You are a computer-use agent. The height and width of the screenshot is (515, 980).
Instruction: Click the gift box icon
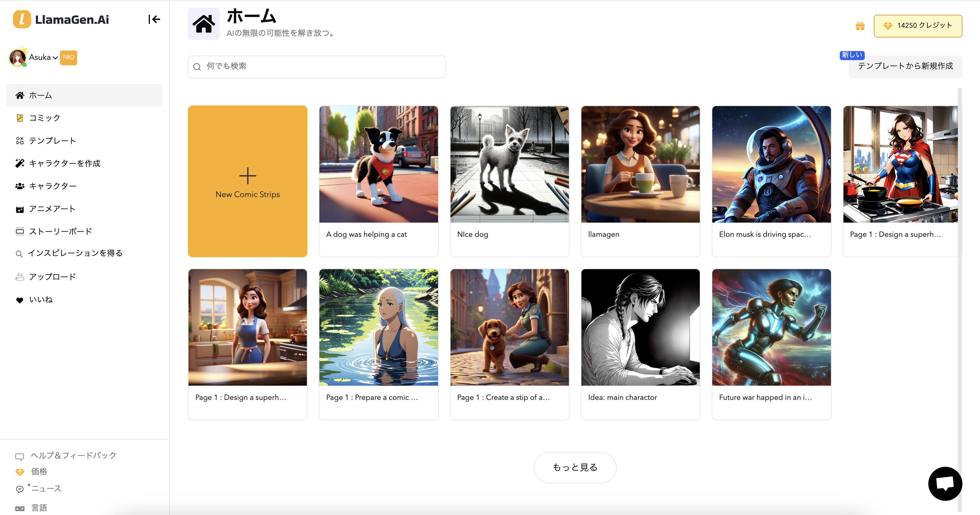pyautogui.click(x=860, y=26)
